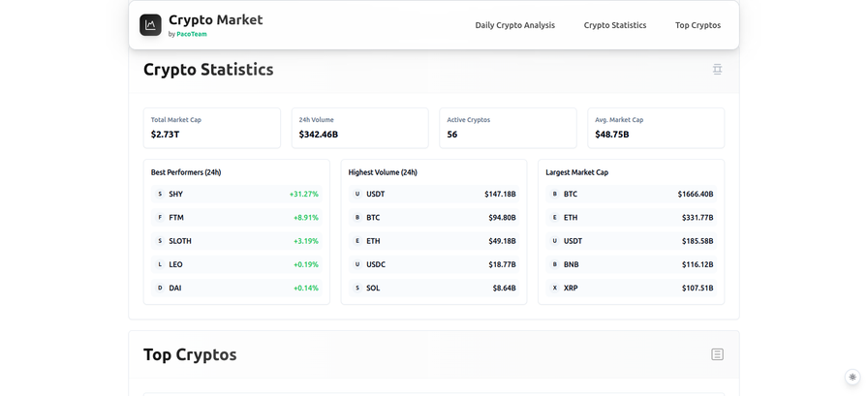Image resolution: width=868 pixels, height=396 pixels.
Task: Click the Total Market Cap card
Action: point(211,128)
